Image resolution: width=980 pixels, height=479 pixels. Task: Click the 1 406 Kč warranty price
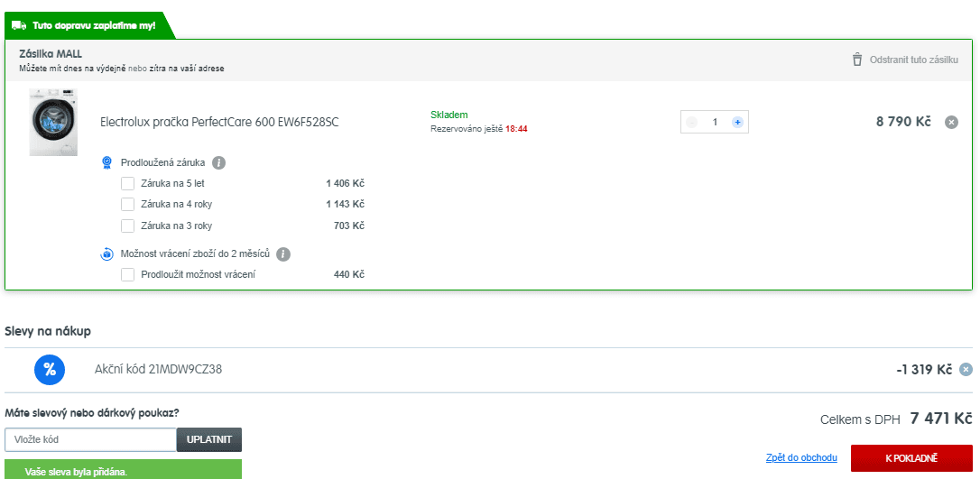345,184
